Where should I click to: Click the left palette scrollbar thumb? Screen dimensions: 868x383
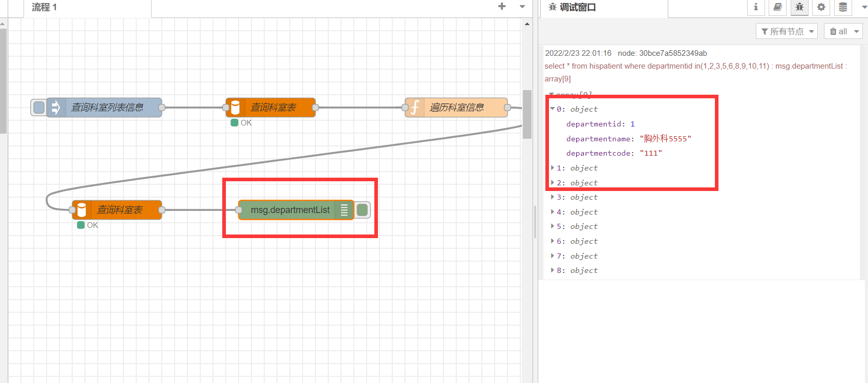3,81
